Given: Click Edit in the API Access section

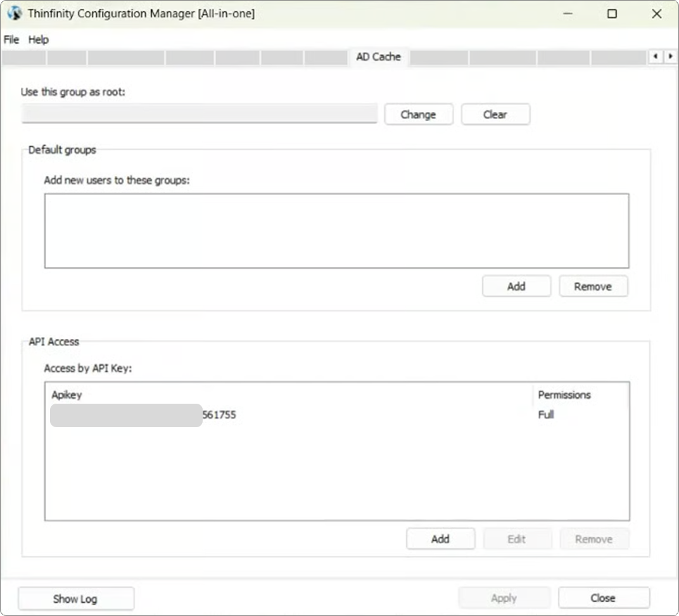Looking at the screenshot, I should pos(517,539).
